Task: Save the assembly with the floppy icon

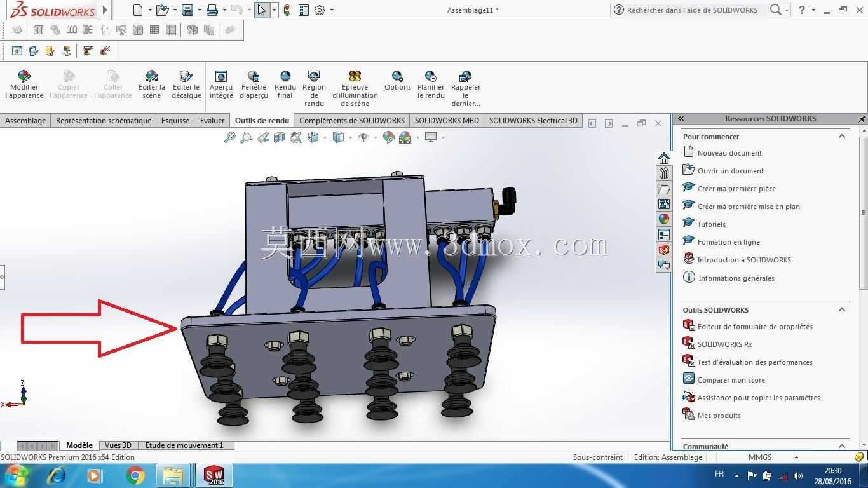Action: click(187, 10)
